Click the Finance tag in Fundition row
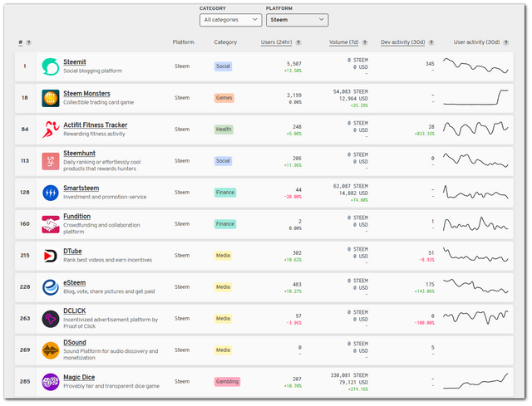 click(x=225, y=224)
